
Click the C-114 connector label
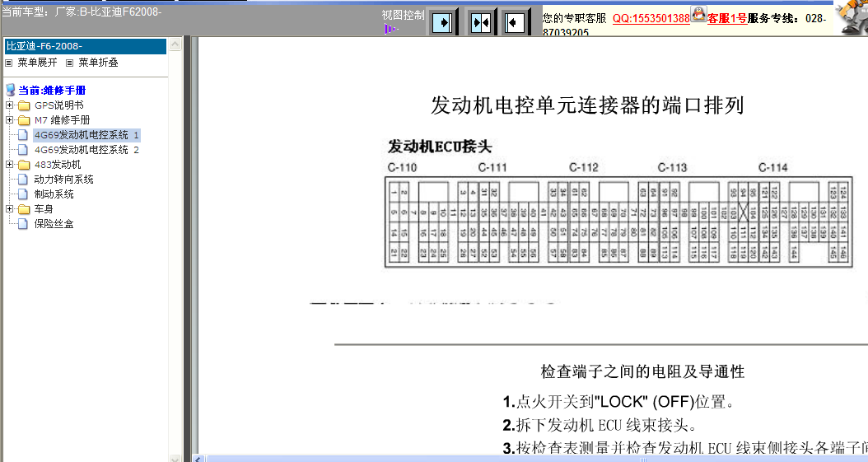click(x=772, y=168)
